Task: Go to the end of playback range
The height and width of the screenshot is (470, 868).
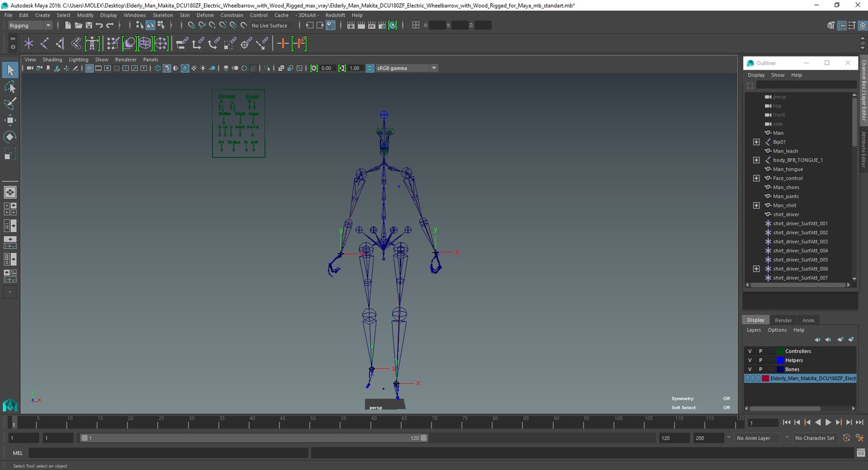Action: point(859,423)
